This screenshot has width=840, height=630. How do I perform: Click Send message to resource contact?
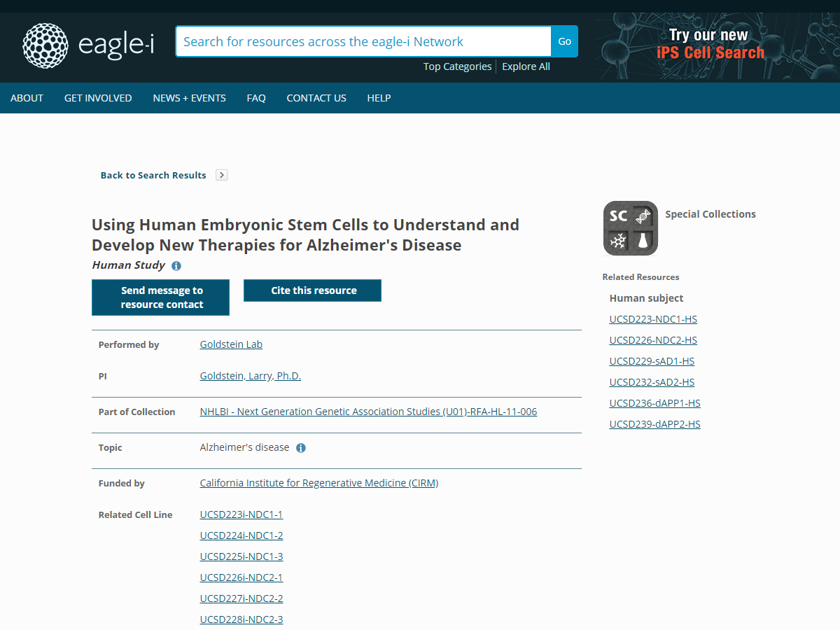click(160, 297)
